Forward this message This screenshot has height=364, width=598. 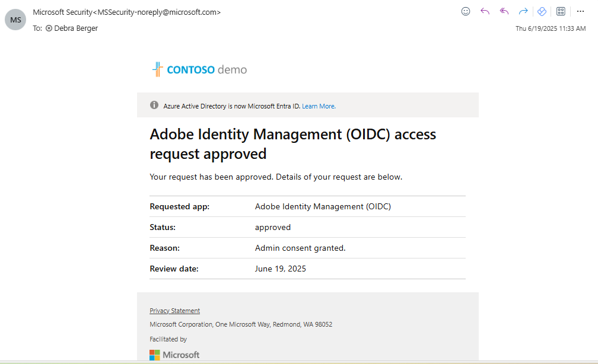tap(523, 11)
